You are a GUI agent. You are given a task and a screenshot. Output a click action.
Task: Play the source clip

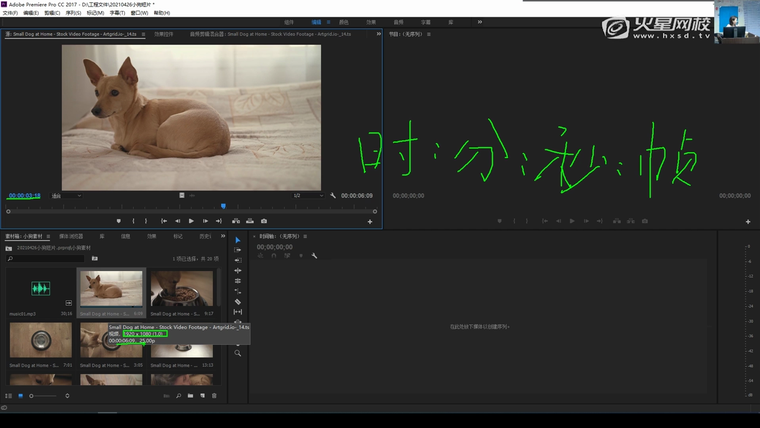pos(191,221)
